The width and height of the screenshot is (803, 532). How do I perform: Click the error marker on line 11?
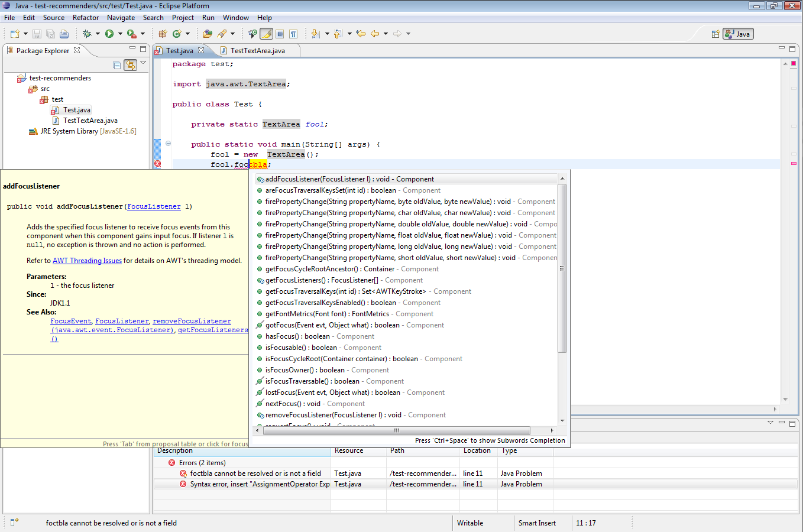pyautogui.click(x=158, y=164)
